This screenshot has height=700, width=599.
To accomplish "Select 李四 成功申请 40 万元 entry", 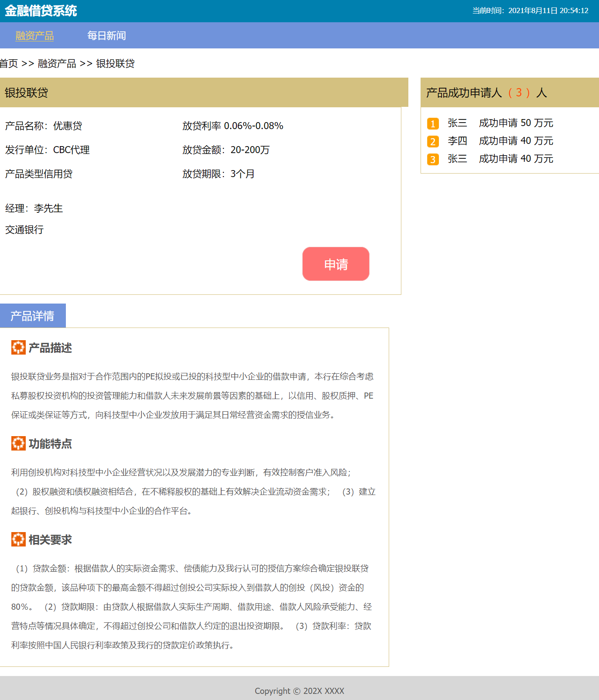I will (x=500, y=141).
